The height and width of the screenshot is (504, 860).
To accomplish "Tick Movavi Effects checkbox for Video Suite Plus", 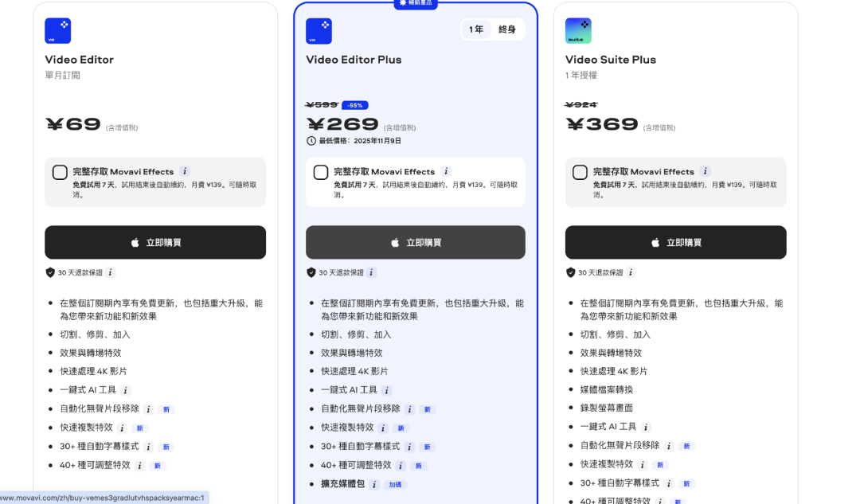I will tap(580, 172).
